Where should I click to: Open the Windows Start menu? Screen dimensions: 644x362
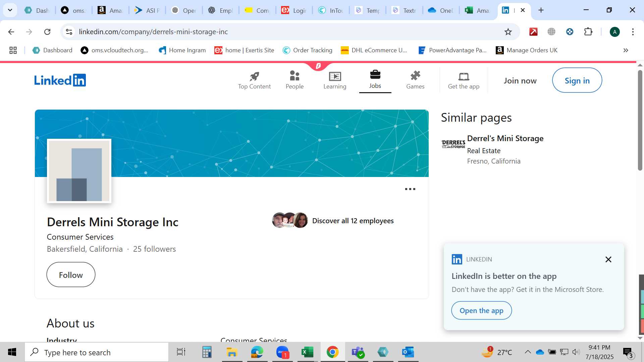coord(12,352)
